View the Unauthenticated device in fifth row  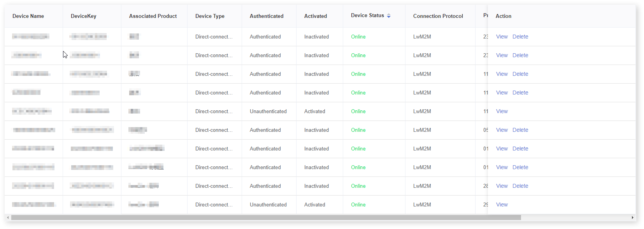(x=502, y=111)
